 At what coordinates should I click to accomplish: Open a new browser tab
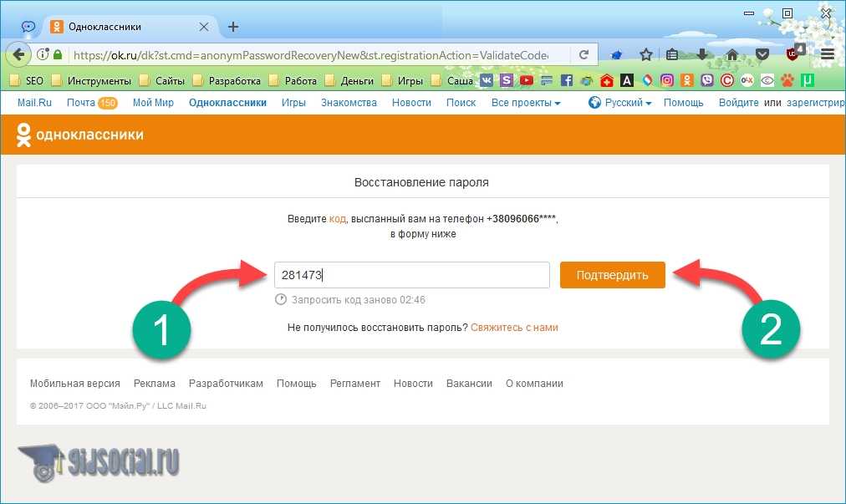pos(233,27)
